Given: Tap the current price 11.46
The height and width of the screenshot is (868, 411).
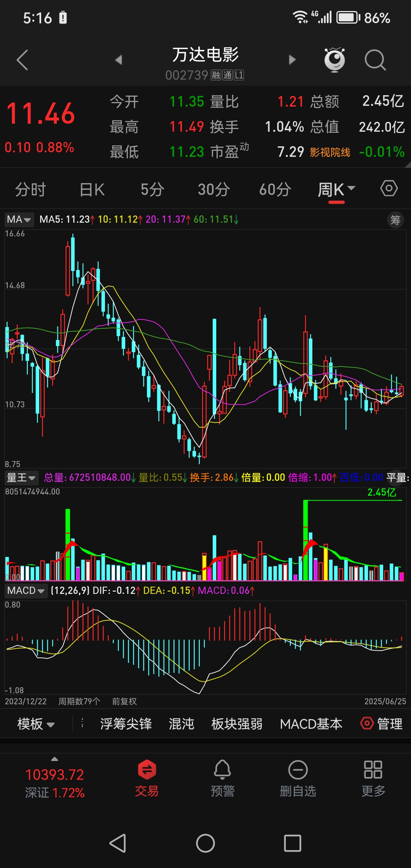Looking at the screenshot, I should [41, 113].
